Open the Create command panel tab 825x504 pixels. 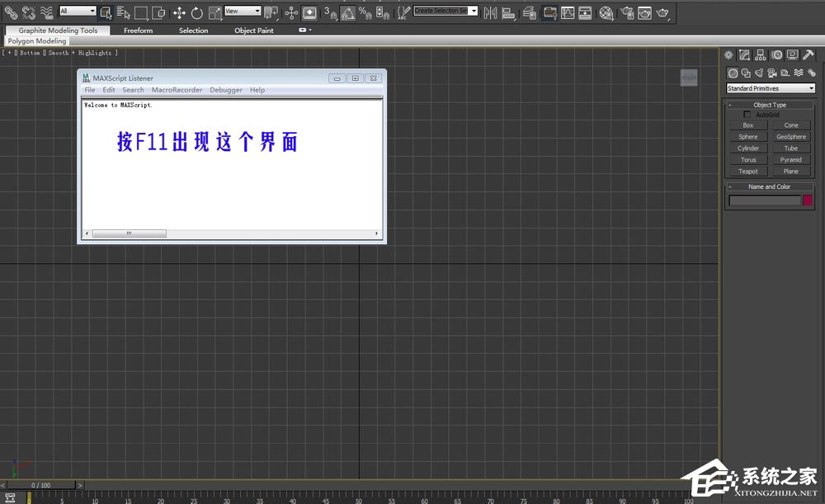tap(728, 54)
